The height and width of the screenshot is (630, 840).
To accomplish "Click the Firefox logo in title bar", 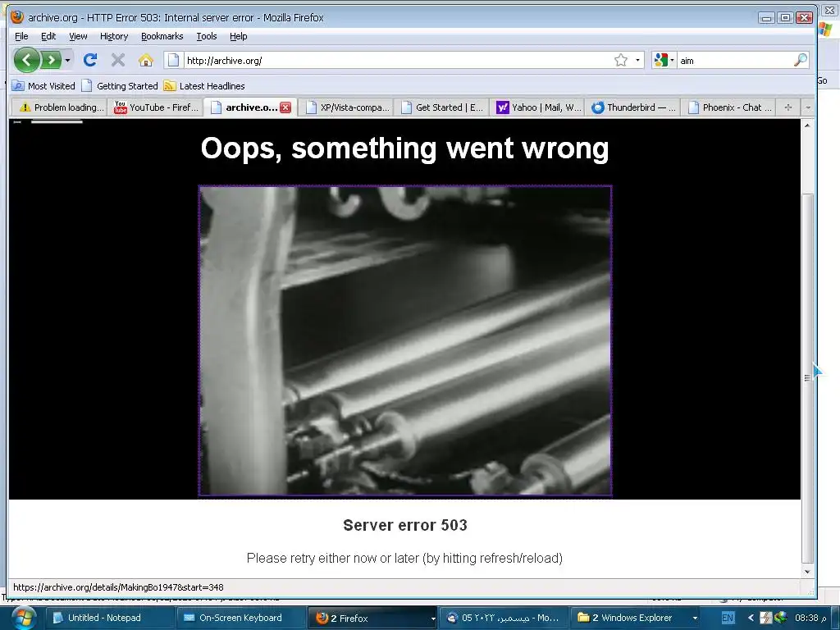I will tap(17, 17).
